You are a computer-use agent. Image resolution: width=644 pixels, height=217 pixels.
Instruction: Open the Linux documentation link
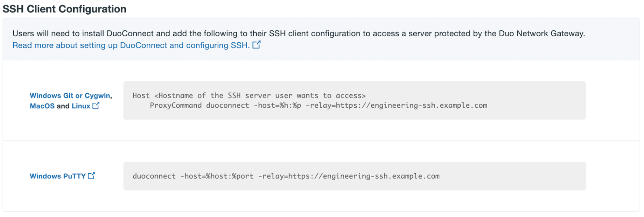[x=81, y=106]
